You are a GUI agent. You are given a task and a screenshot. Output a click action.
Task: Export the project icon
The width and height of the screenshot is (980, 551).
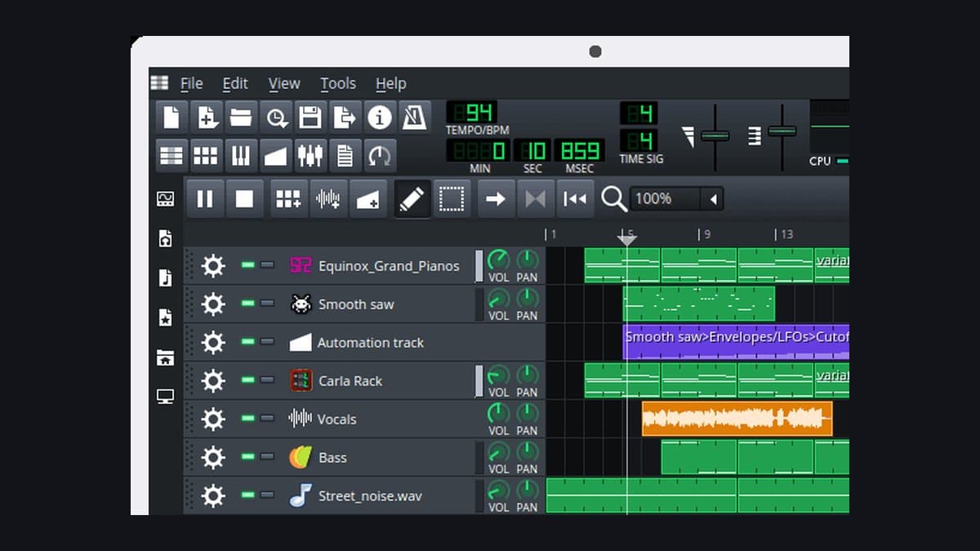tap(345, 118)
